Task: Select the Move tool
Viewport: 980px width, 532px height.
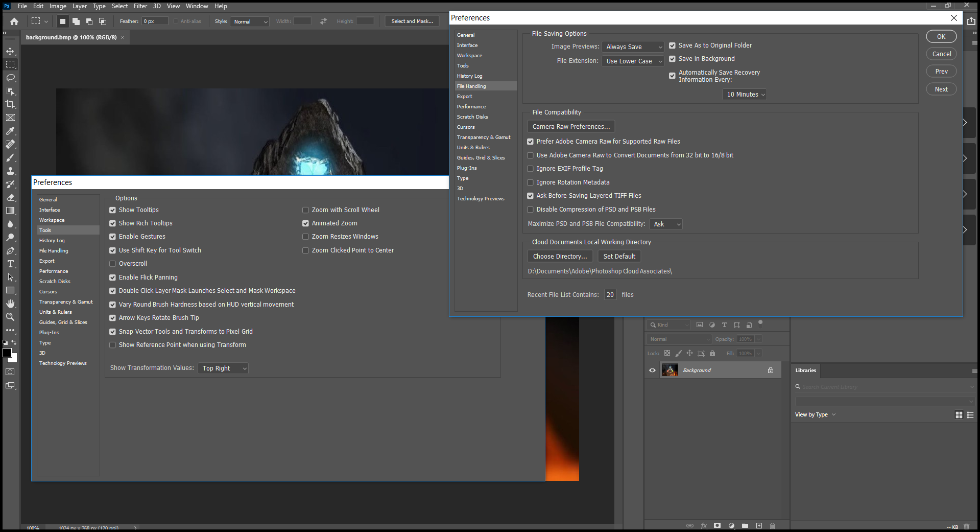Action: (x=10, y=51)
